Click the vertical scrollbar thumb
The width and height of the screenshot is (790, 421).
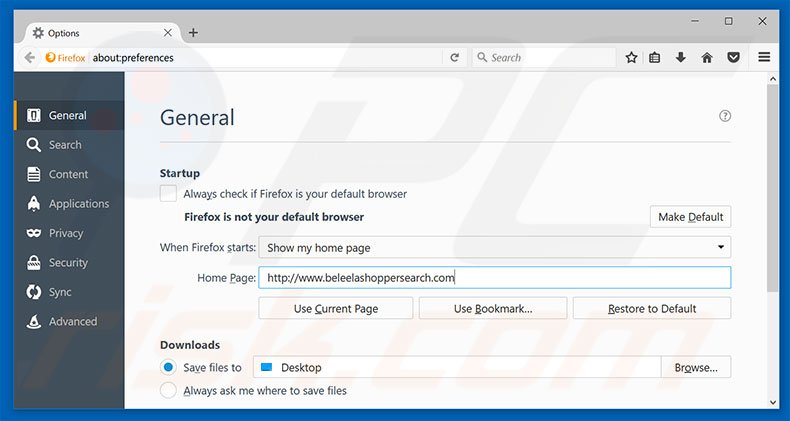tap(773, 187)
